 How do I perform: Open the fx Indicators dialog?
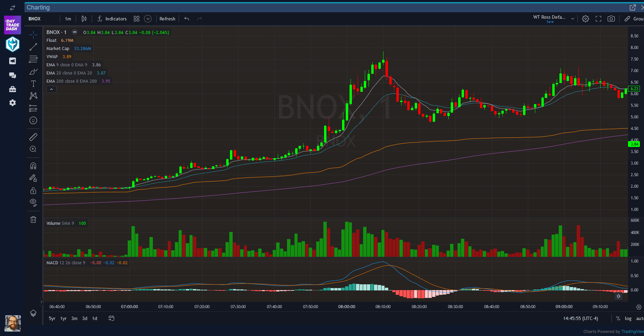click(112, 19)
